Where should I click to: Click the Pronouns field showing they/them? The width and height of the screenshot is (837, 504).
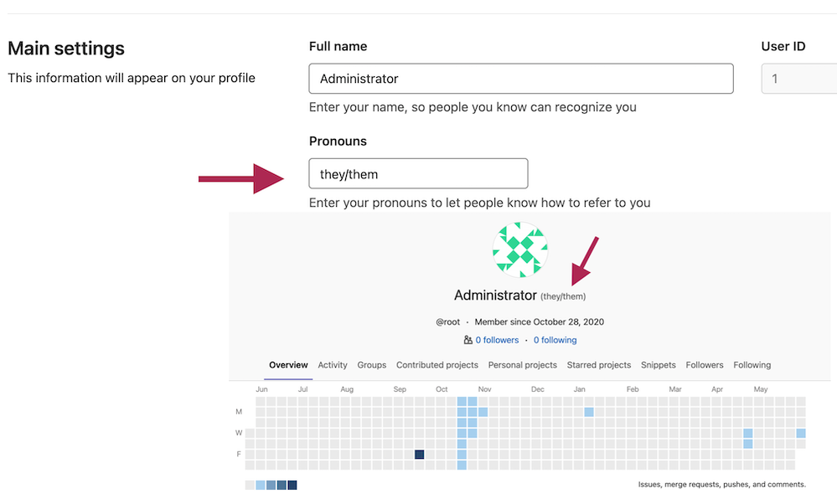pyautogui.click(x=417, y=173)
